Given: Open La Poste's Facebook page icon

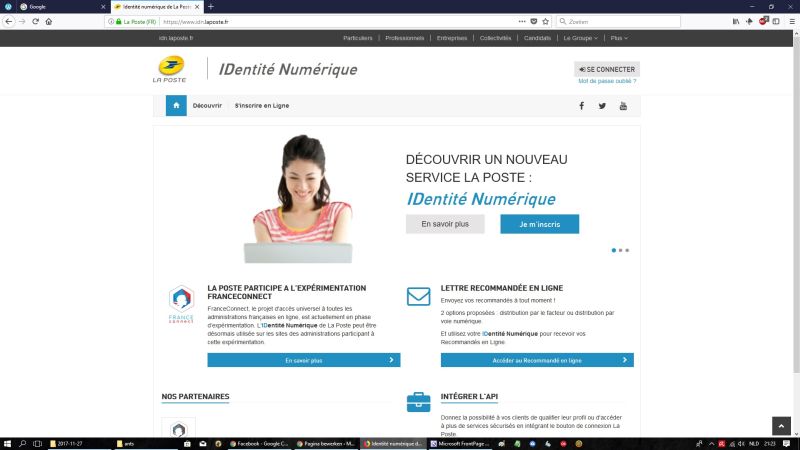Looking at the screenshot, I should click(581, 105).
